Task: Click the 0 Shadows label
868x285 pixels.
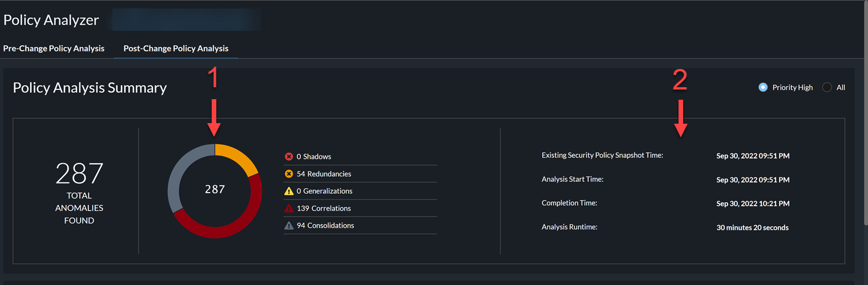Action: (314, 157)
